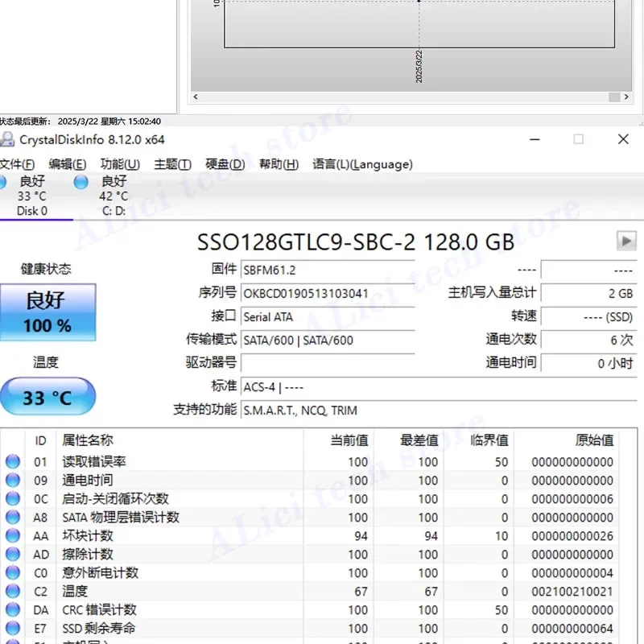644x644 pixels.
Task: Go to next disk with the arrow button
Action: pyautogui.click(x=627, y=241)
